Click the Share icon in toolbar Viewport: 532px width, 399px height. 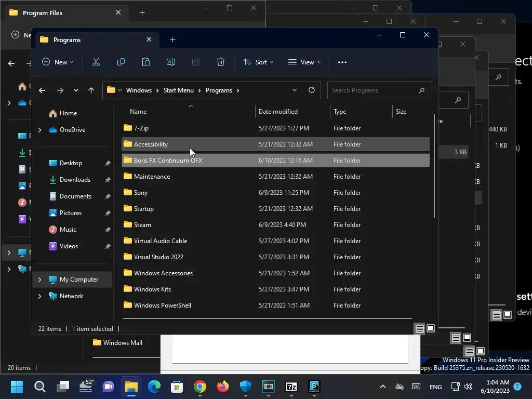point(196,62)
